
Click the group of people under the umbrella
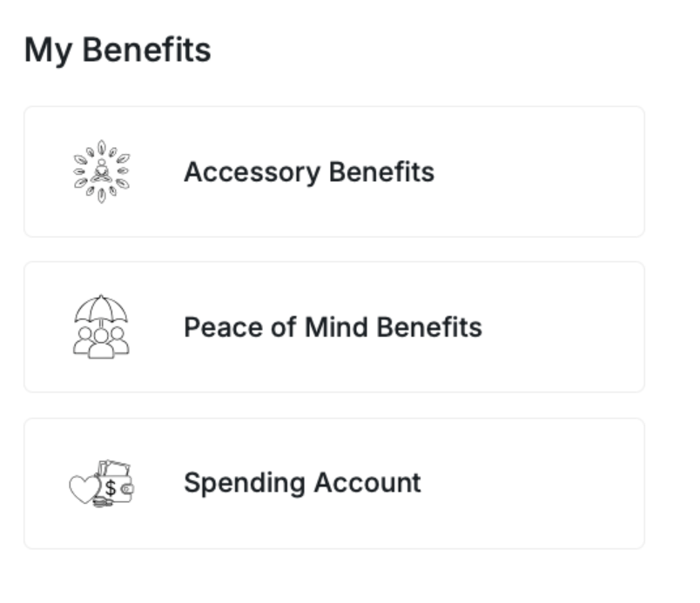pyautogui.click(x=101, y=341)
